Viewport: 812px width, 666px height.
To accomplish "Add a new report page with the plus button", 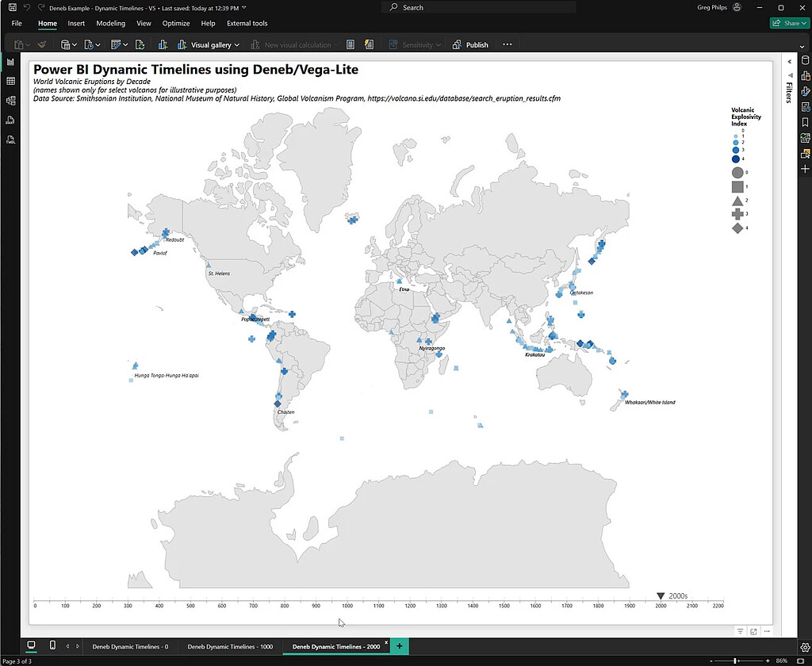I will pyautogui.click(x=400, y=645).
